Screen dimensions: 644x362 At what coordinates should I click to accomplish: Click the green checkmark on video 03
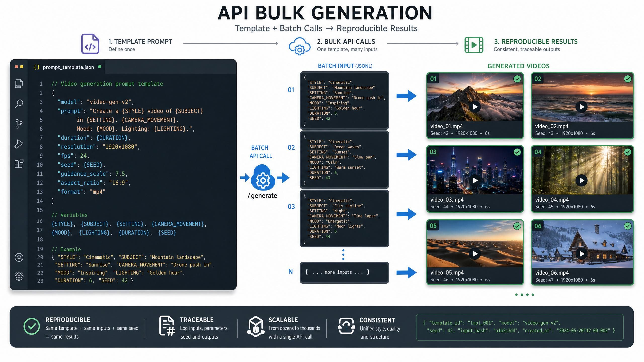click(x=517, y=152)
